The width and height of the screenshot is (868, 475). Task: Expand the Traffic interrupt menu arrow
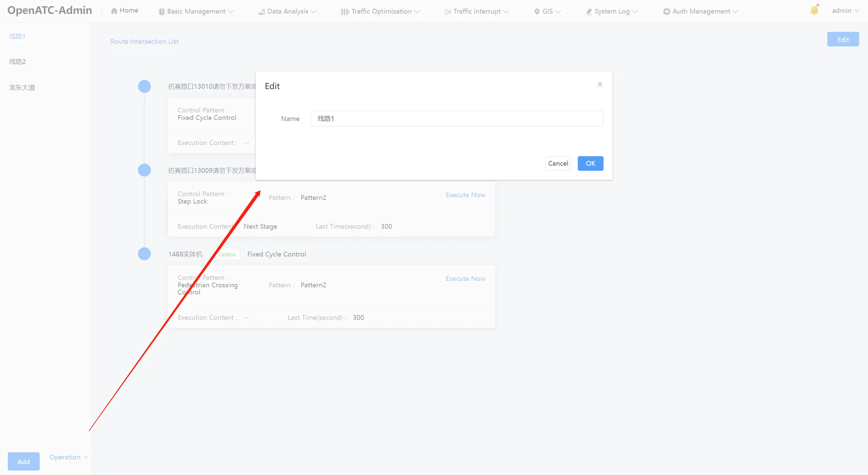[506, 12]
